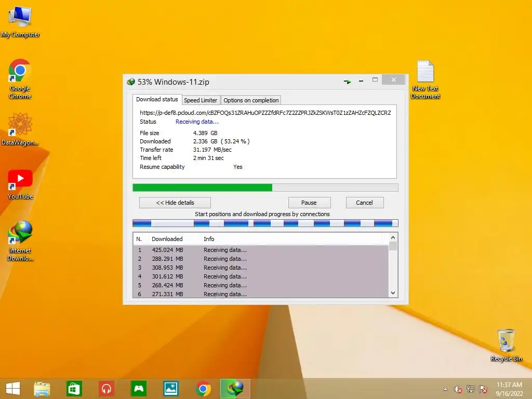Switch to the Download status tab
This screenshot has height=399, width=532.
[157, 99]
